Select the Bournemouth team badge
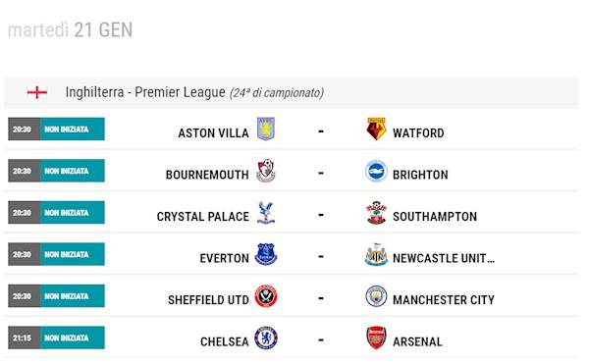Viewport: 589px width, 364px height. 266,171
